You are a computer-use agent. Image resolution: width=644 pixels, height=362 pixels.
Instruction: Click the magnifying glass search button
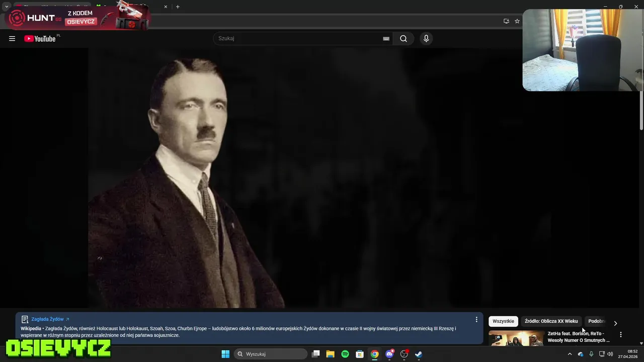[404, 39]
